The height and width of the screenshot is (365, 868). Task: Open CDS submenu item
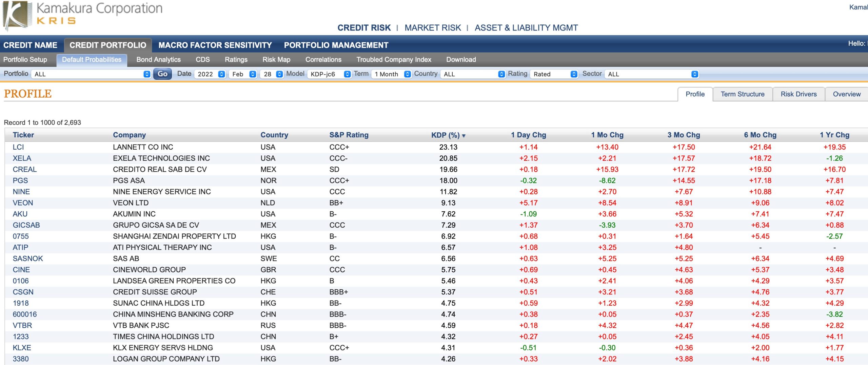(x=202, y=59)
